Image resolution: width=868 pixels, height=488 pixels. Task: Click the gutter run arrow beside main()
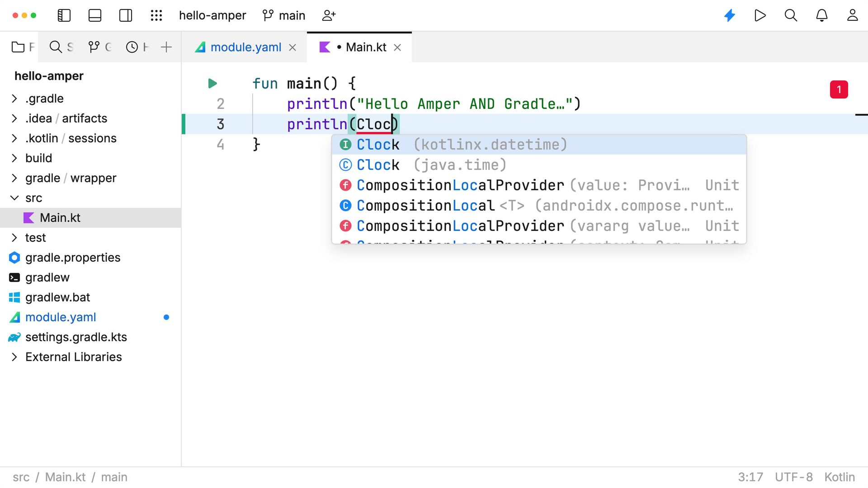coord(212,84)
